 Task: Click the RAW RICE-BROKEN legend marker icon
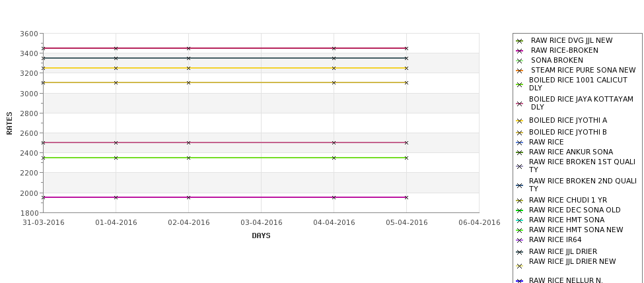(x=519, y=51)
